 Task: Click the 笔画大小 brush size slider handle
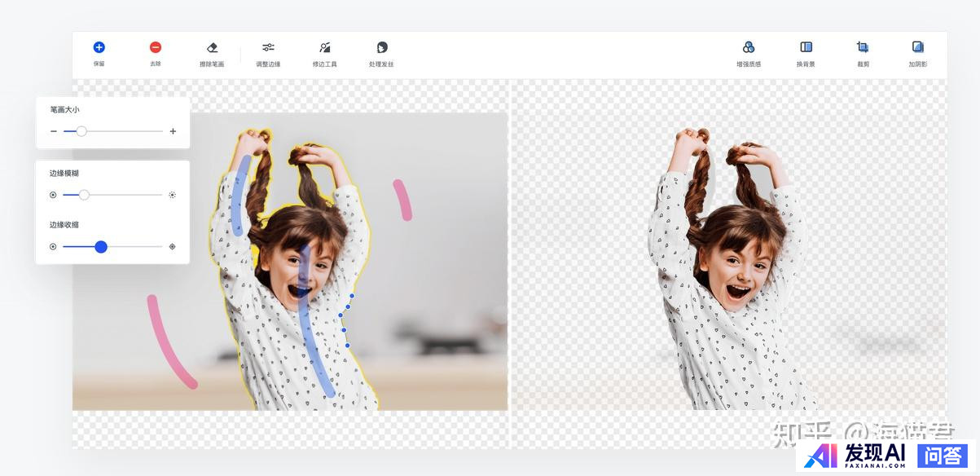point(81,131)
